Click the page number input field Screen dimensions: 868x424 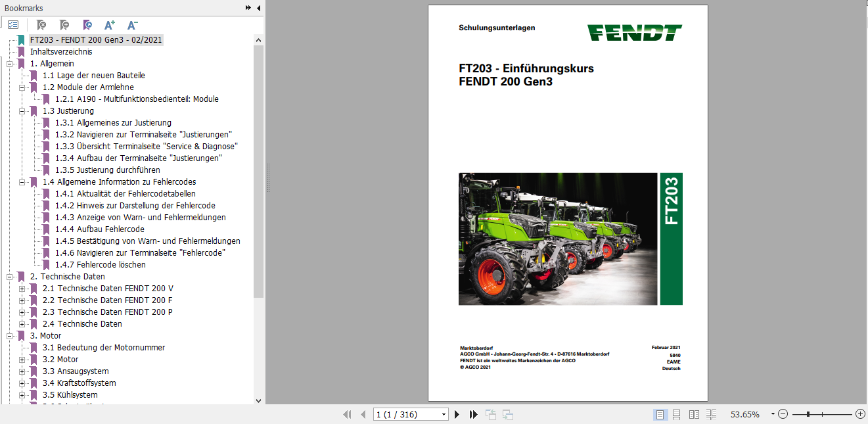407,414
